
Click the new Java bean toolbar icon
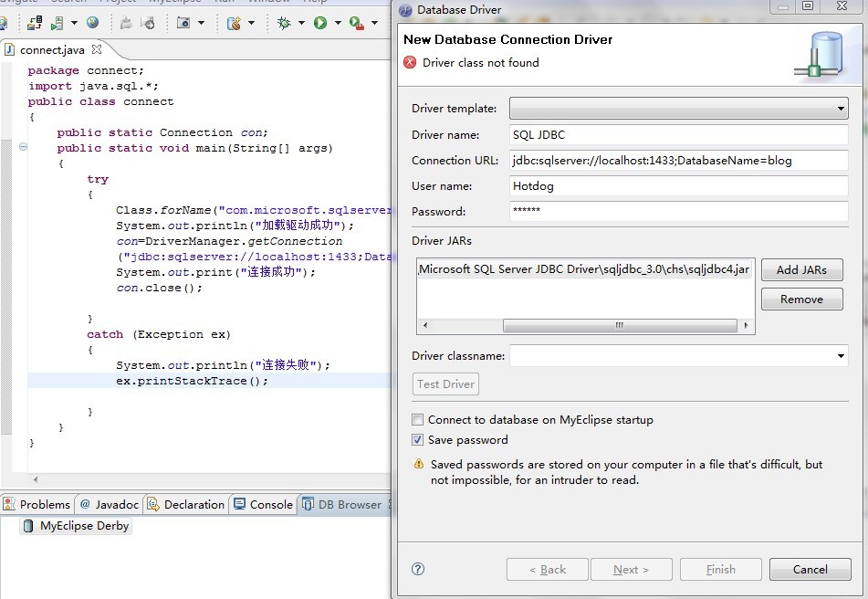pyautogui.click(x=235, y=23)
